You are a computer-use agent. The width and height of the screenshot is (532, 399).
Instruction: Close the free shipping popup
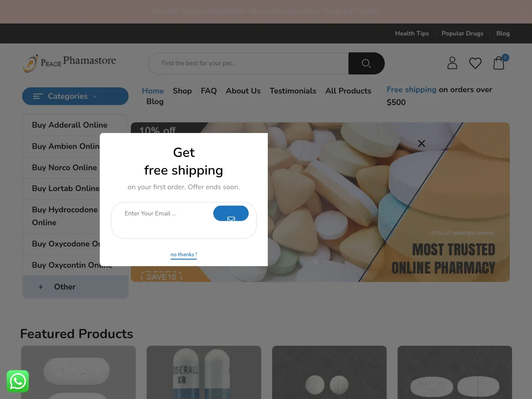[x=422, y=143]
